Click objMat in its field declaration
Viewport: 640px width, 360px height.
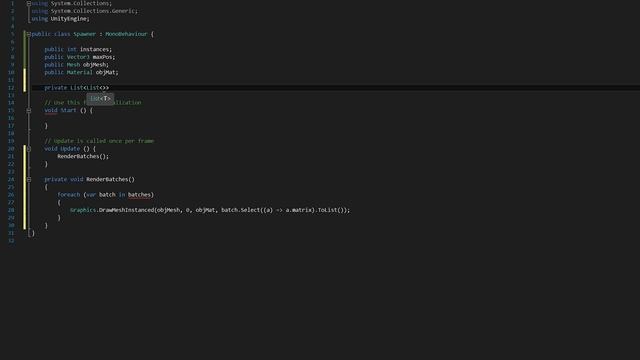(x=105, y=73)
